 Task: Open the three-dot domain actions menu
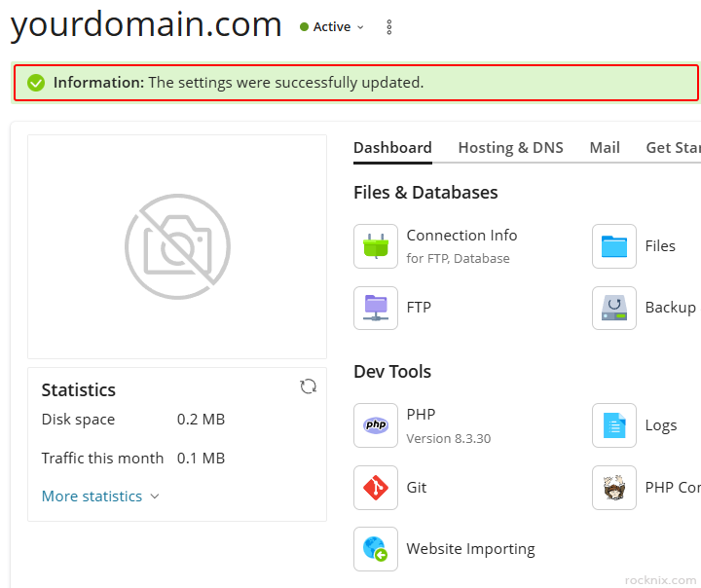(x=389, y=27)
